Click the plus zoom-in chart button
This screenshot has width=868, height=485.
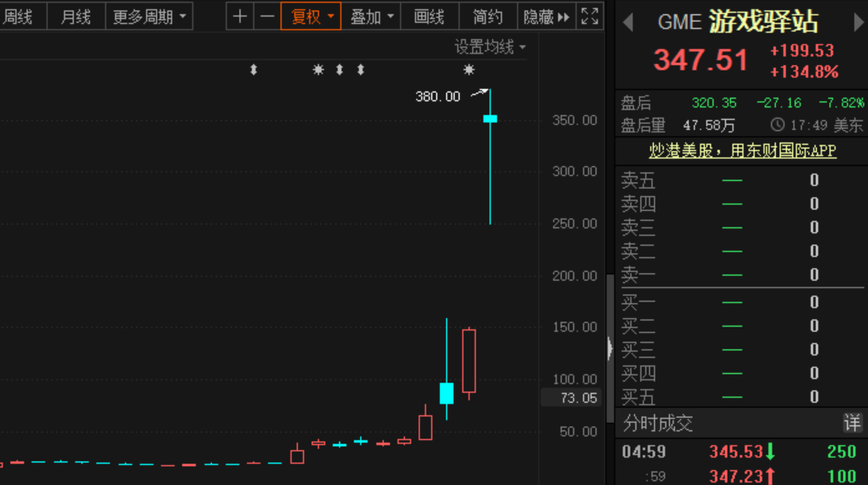(240, 17)
